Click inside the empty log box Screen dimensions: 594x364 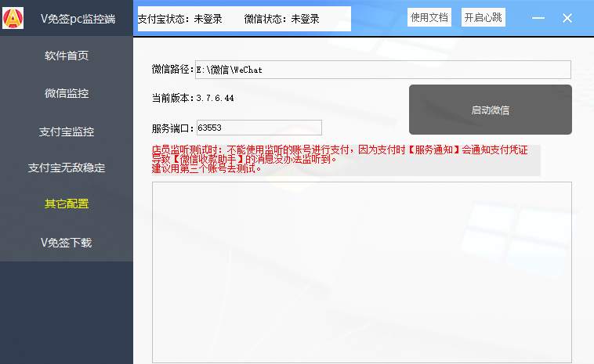(362, 272)
